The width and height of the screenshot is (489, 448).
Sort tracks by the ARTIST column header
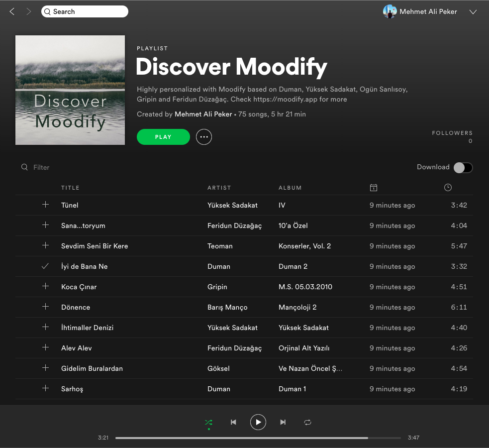click(219, 188)
